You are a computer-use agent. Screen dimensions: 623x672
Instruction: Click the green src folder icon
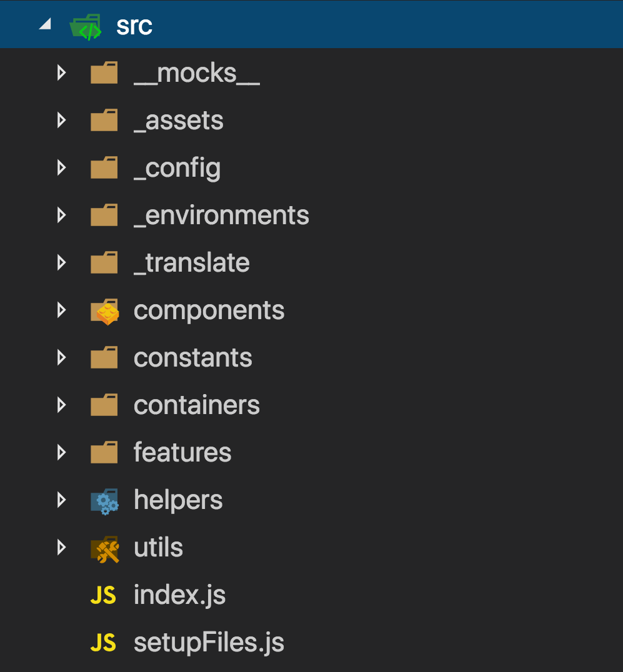86,27
